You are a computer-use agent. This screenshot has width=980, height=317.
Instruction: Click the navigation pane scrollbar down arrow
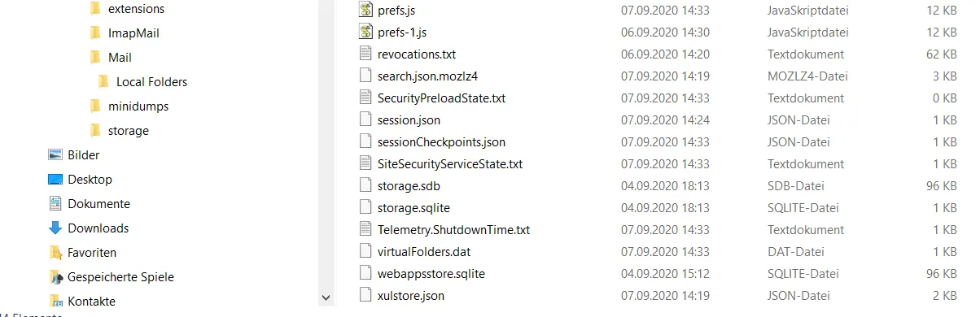[x=326, y=298]
